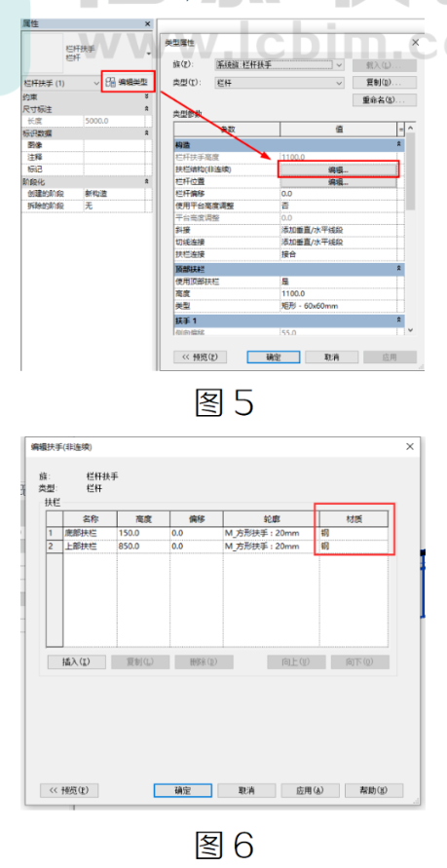Select the 拆除的阶段 value 无
This screenshot has height=868, width=447.
click(114, 206)
